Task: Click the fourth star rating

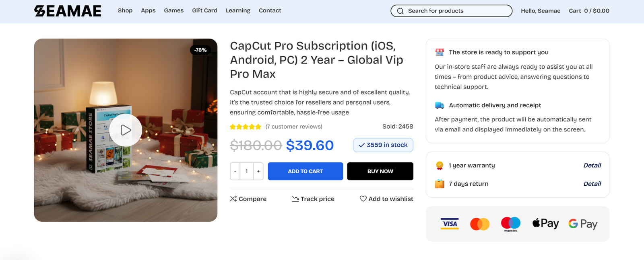Action: pos(253,126)
